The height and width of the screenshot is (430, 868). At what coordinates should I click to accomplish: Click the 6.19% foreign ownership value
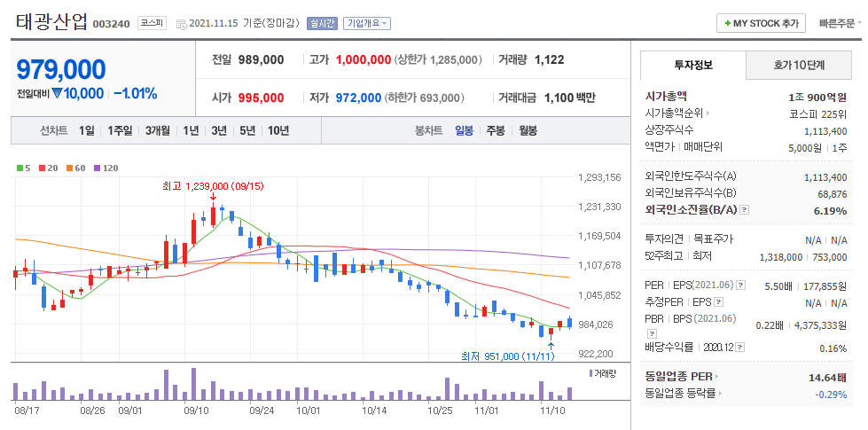pyautogui.click(x=830, y=211)
